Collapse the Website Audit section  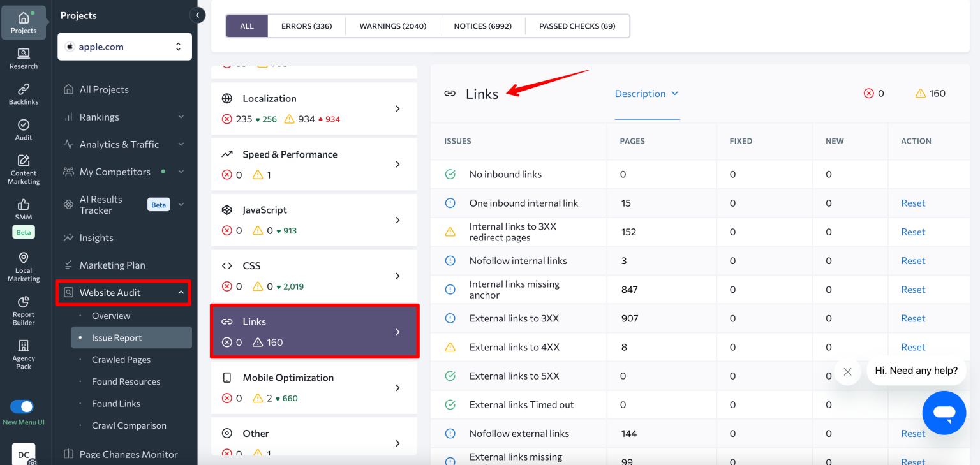tap(180, 292)
